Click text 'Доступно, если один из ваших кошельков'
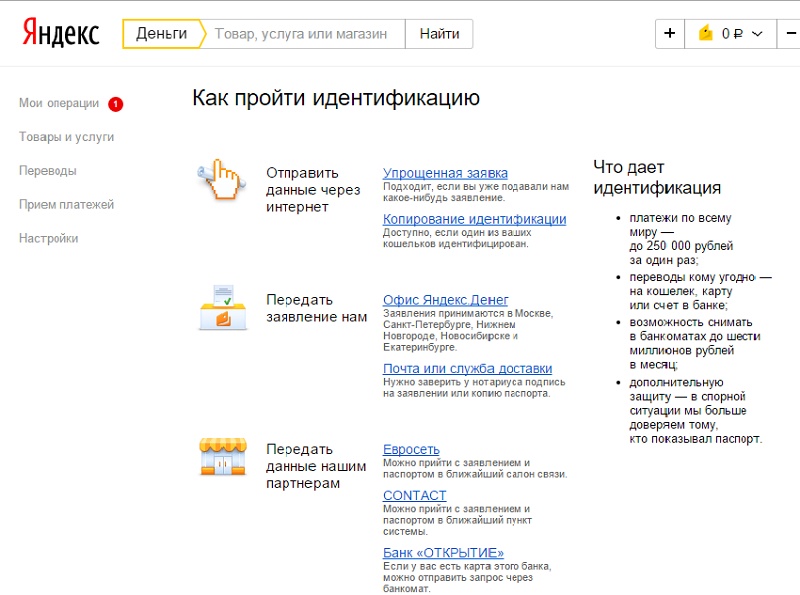 point(457,238)
